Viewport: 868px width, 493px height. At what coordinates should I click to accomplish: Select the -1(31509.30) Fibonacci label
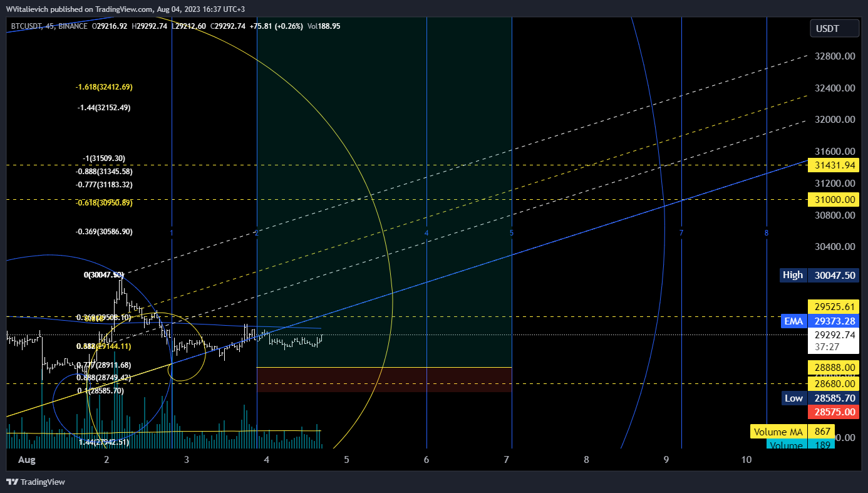click(x=104, y=158)
